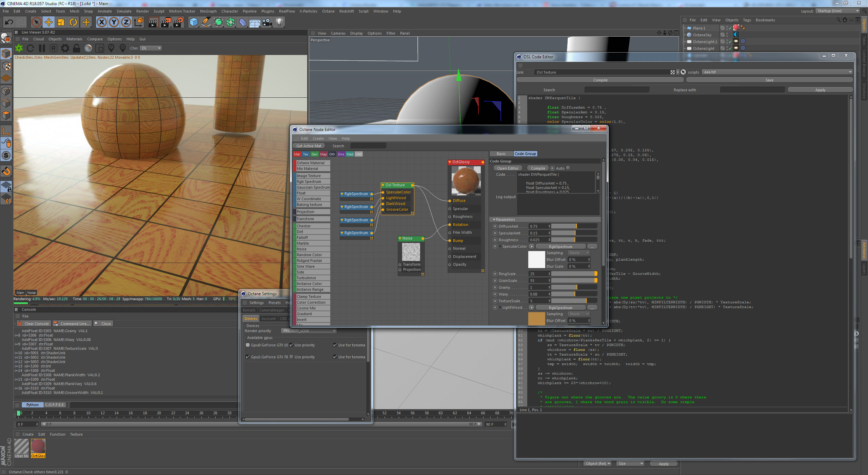Screen dimensions: 868x475
Task: Open the Chn channel dropdown in Live Viewer
Action: click(x=151, y=48)
